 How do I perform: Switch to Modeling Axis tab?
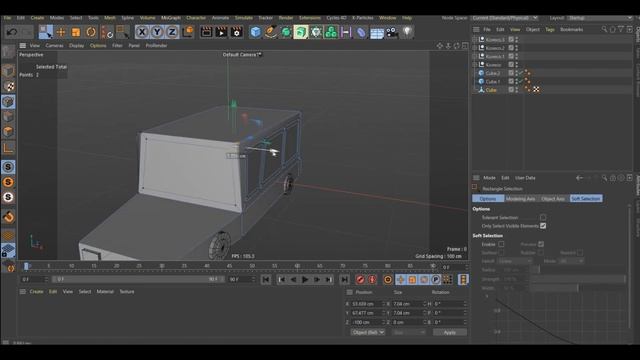point(520,199)
